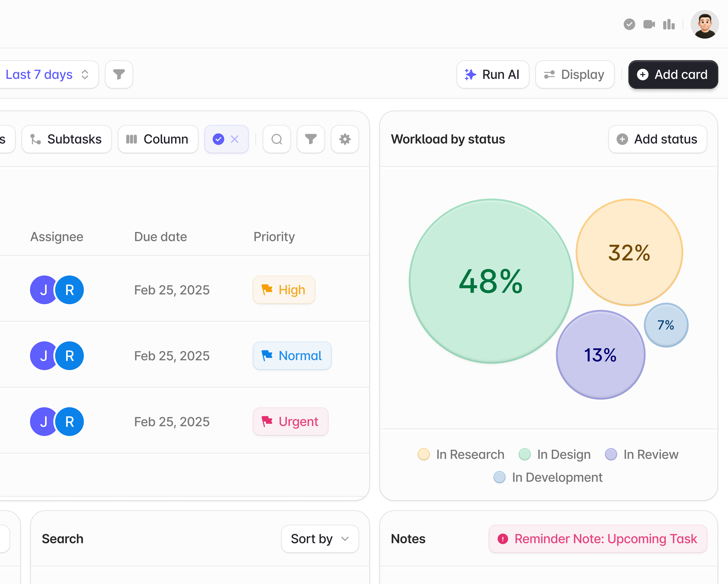Open search via the magnifier icon

tap(277, 139)
